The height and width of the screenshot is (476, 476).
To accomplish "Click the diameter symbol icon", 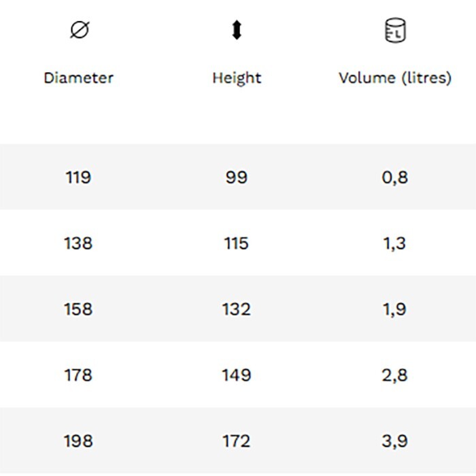I will [80, 30].
